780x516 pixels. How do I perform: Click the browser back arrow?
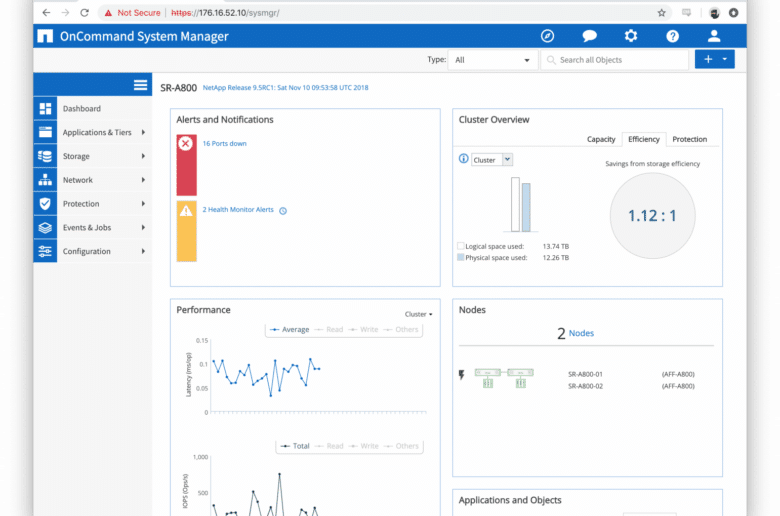pos(46,12)
